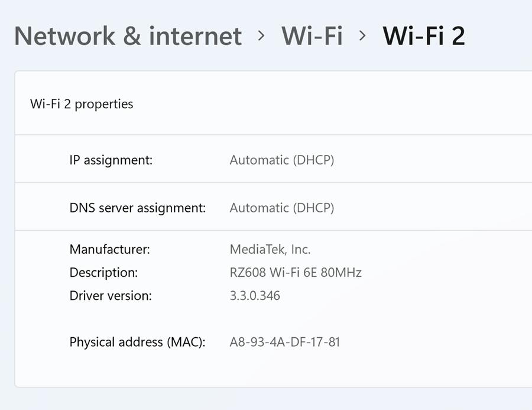Select Automatic (DHCP) next to IP assignment
The image size is (532, 410).
point(282,160)
